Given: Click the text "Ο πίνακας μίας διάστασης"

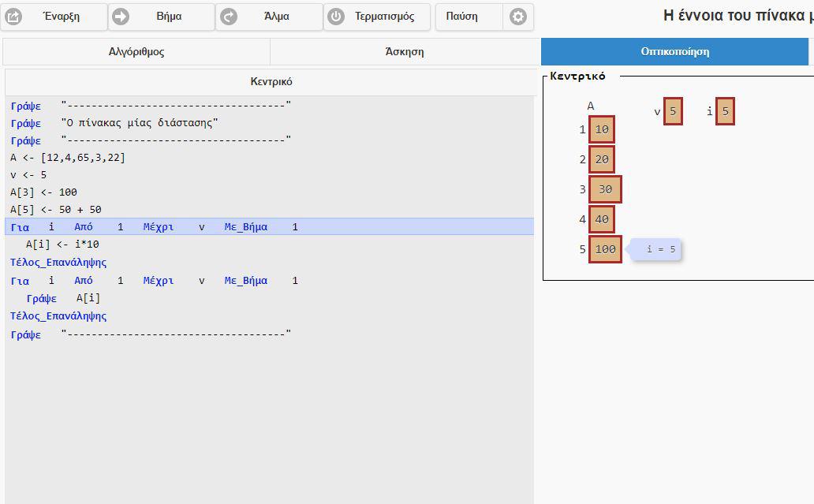Looking at the screenshot, I should 140,123.
